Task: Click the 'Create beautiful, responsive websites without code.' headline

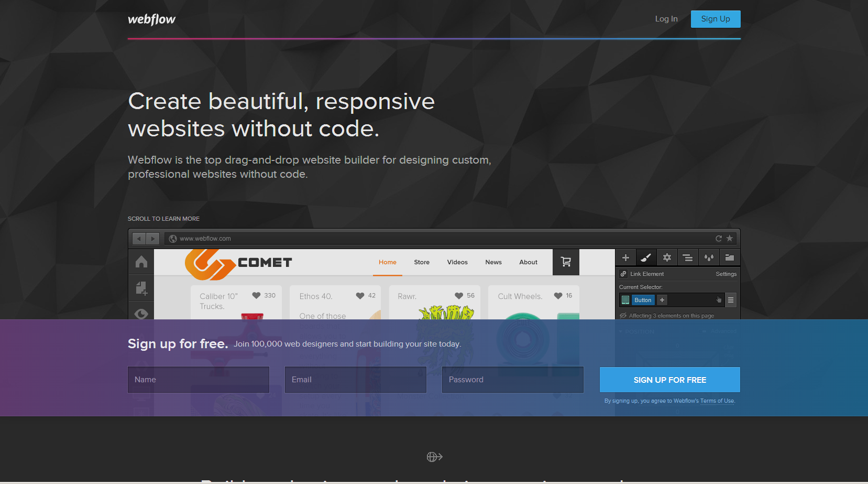Action: coord(281,115)
